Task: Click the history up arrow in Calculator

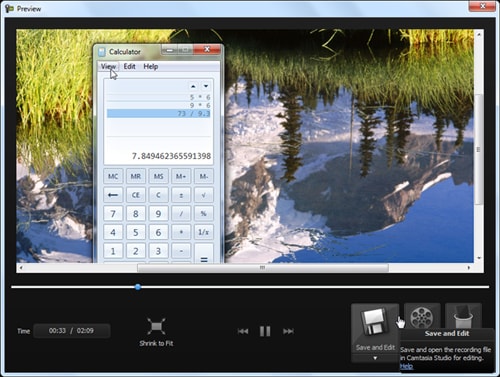Action: pyautogui.click(x=193, y=86)
